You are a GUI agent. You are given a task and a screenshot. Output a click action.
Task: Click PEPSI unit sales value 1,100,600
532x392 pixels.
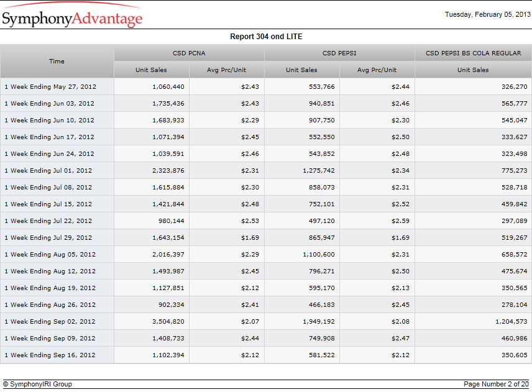point(319,254)
